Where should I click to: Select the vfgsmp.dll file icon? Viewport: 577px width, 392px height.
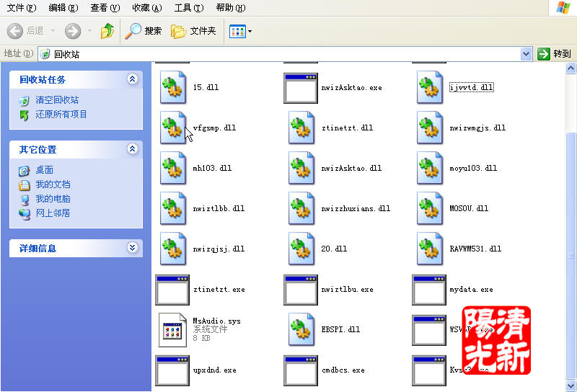click(x=172, y=128)
